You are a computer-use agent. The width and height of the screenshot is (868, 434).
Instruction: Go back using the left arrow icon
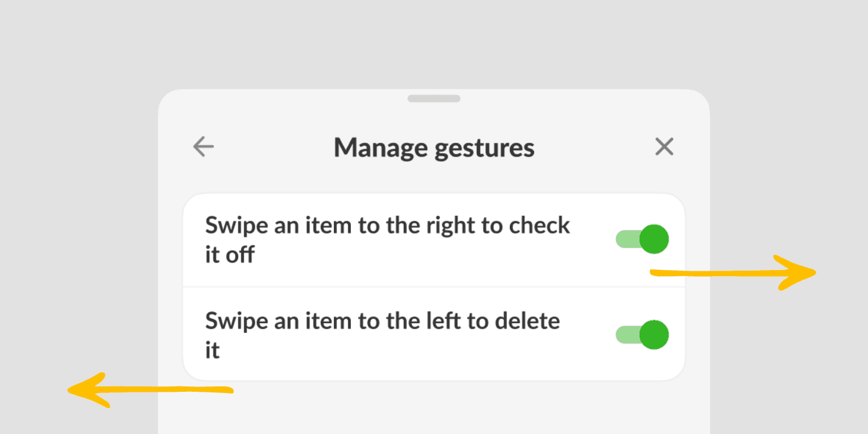pyautogui.click(x=203, y=146)
